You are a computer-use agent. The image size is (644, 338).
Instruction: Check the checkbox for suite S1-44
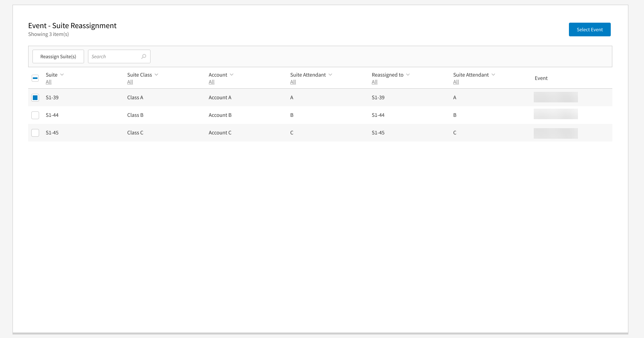point(35,115)
